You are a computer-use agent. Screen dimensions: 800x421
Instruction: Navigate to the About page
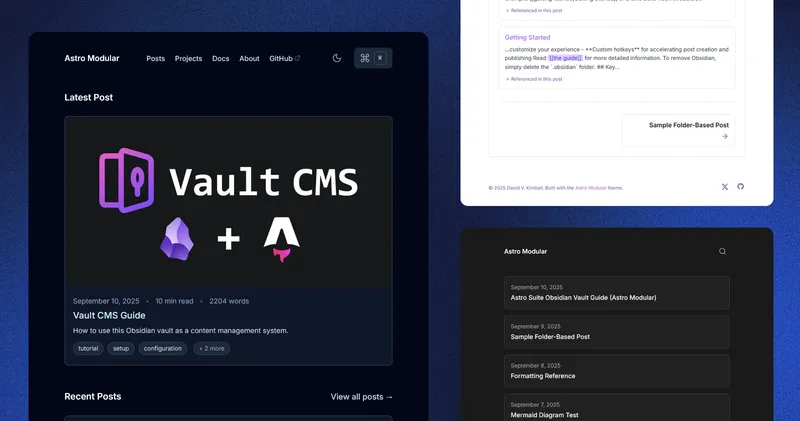tap(249, 59)
